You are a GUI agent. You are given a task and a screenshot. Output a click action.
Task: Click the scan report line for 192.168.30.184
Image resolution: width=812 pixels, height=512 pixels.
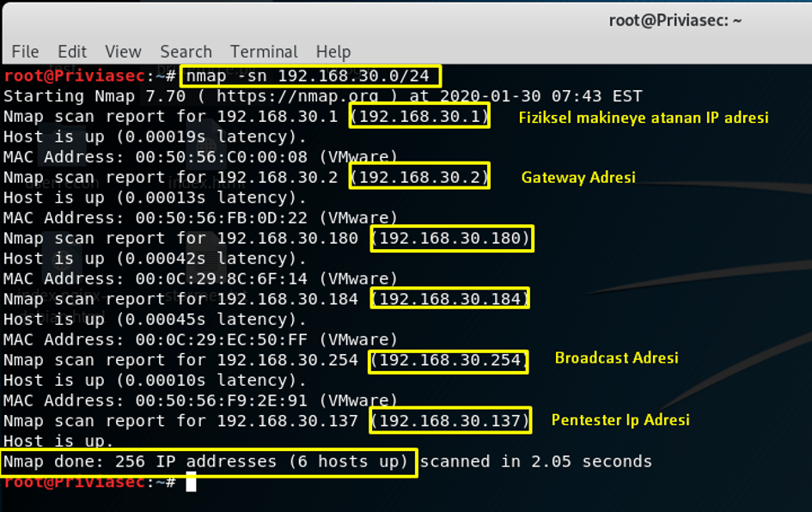tap(266, 299)
